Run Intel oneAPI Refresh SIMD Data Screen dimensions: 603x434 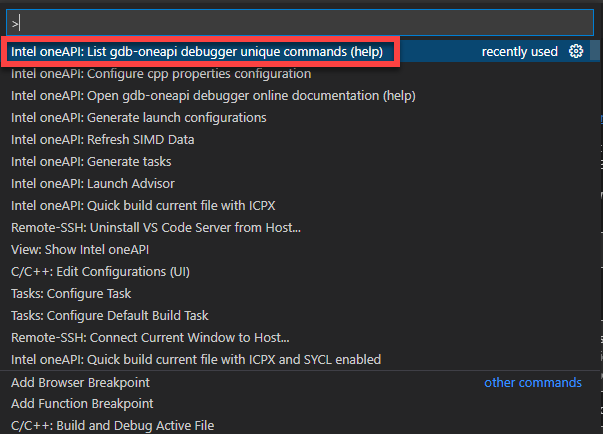pos(103,140)
